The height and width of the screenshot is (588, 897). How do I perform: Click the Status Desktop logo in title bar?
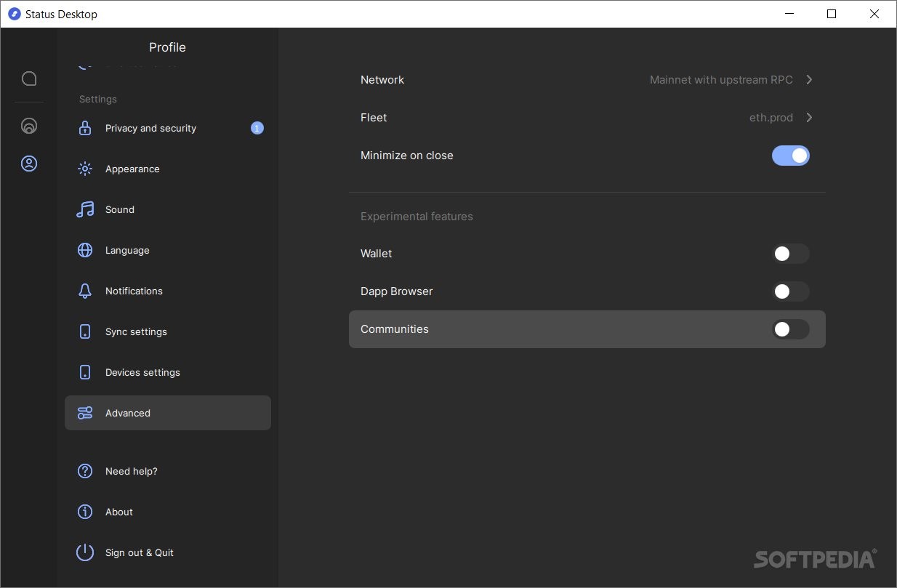14,14
